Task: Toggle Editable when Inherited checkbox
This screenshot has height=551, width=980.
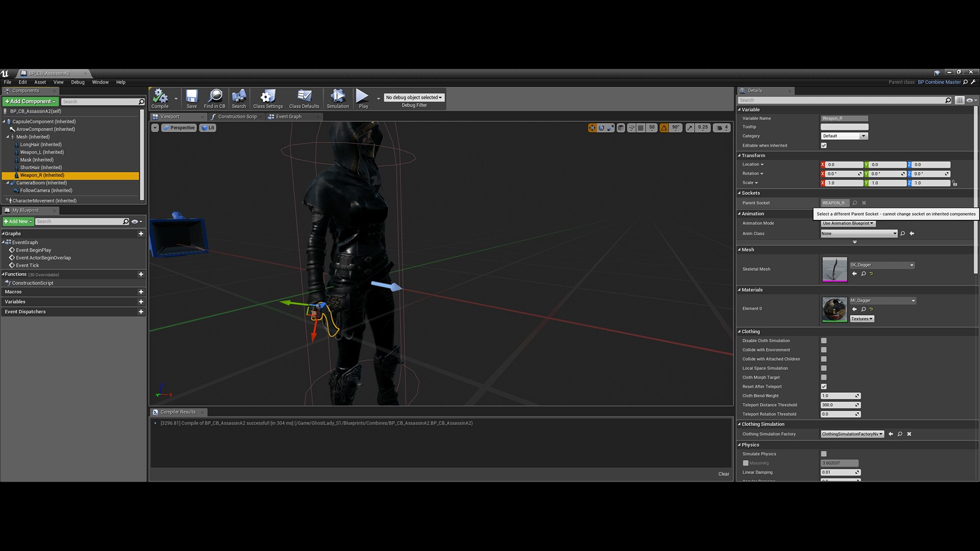Action: click(x=824, y=146)
